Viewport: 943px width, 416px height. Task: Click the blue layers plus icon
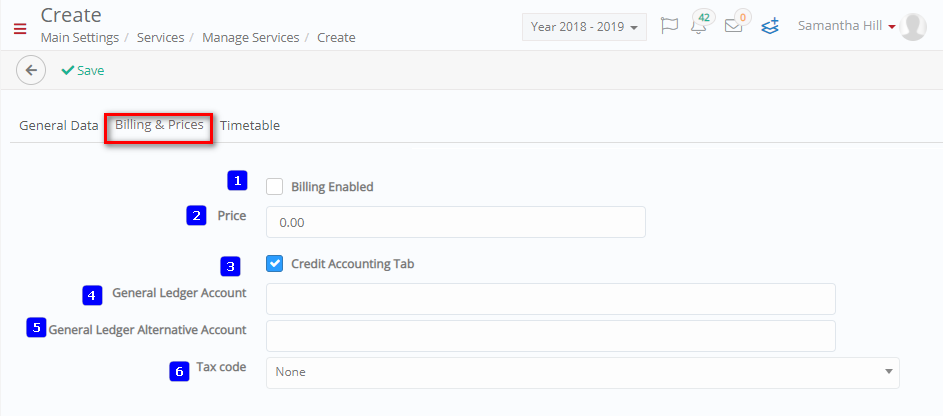770,26
